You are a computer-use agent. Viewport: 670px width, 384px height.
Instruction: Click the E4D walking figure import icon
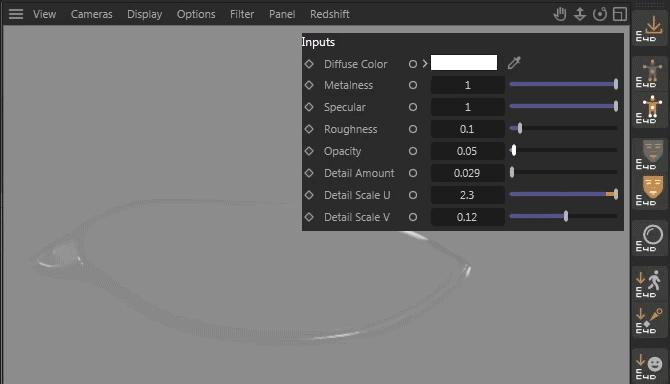[x=649, y=283]
